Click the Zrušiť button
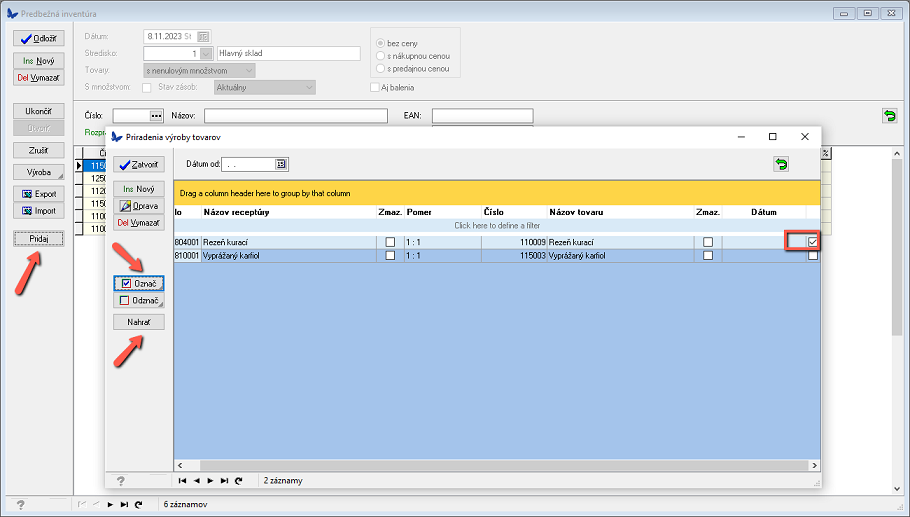Viewport: 910px width, 517px height. 39,150
